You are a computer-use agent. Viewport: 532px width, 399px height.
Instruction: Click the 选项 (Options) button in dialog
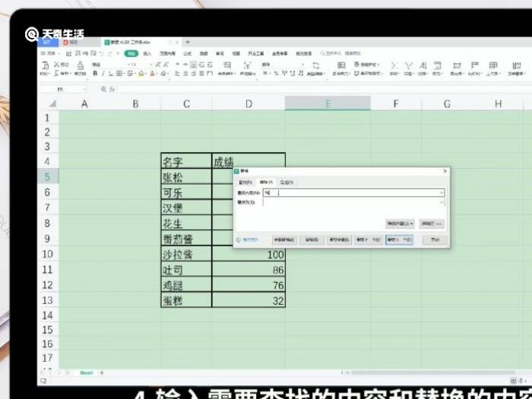(x=431, y=223)
